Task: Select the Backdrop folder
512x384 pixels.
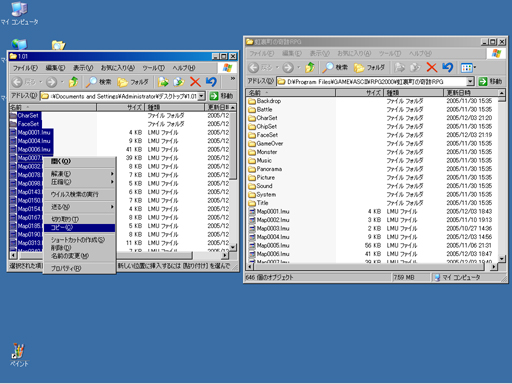Action: [264, 101]
